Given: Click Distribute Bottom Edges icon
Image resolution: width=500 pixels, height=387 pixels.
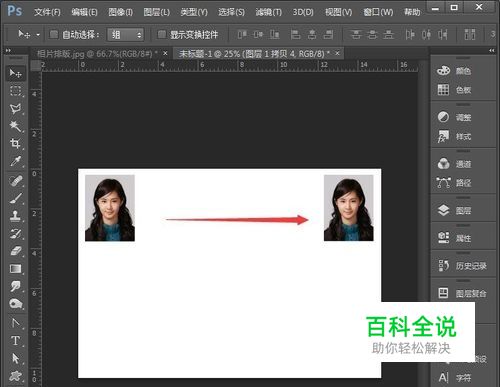Looking at the screenshot, I should click(388, 34).
